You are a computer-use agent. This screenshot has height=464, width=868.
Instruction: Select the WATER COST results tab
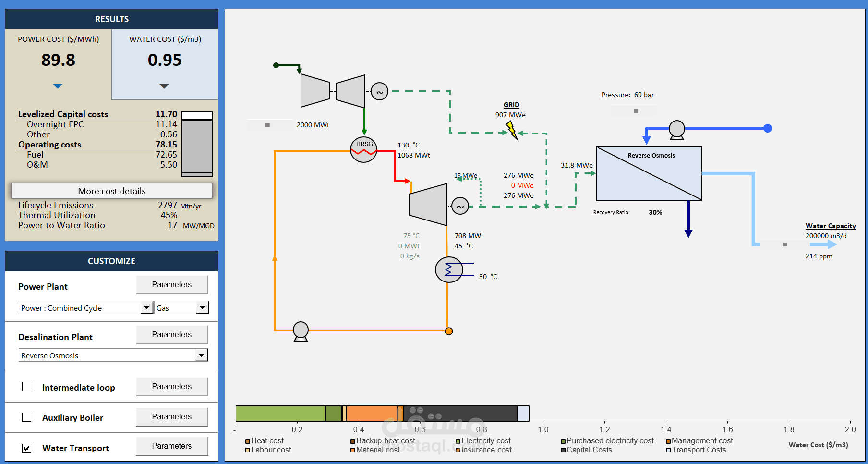165,64
